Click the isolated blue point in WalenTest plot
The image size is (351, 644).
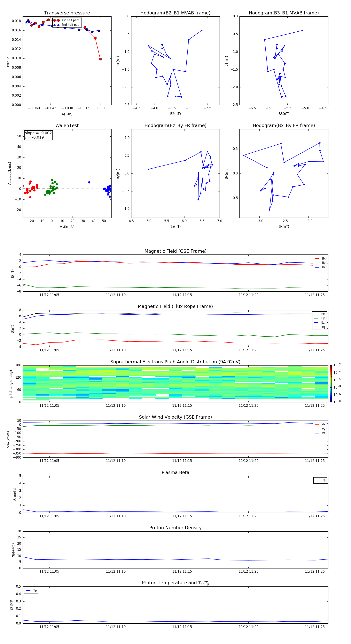click(x=89, y=182)
